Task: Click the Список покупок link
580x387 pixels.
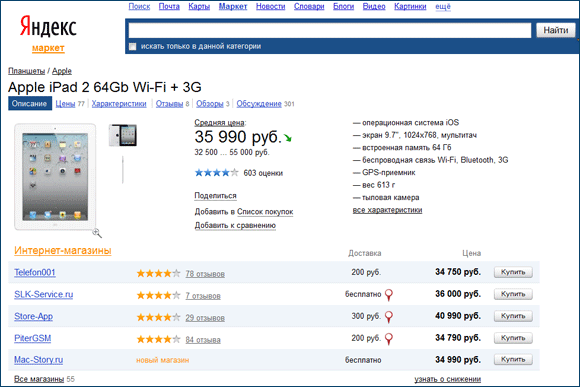Action: (x=265, y=212)
